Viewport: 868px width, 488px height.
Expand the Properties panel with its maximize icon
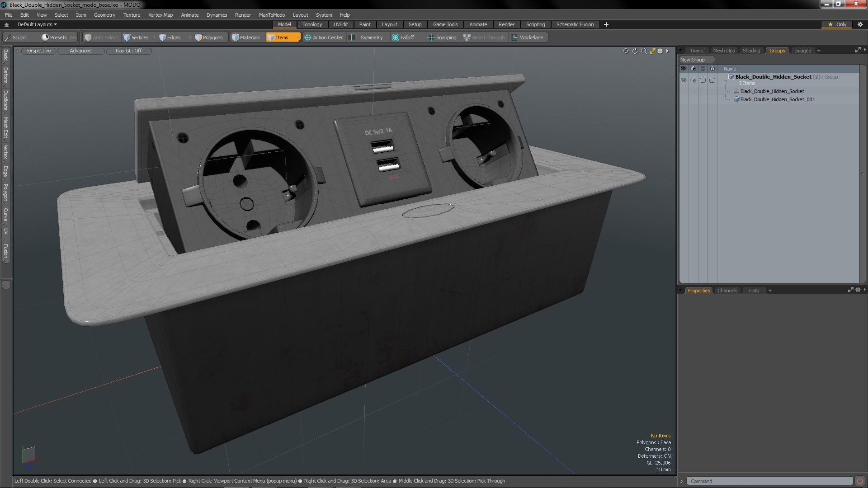(850, 290)
